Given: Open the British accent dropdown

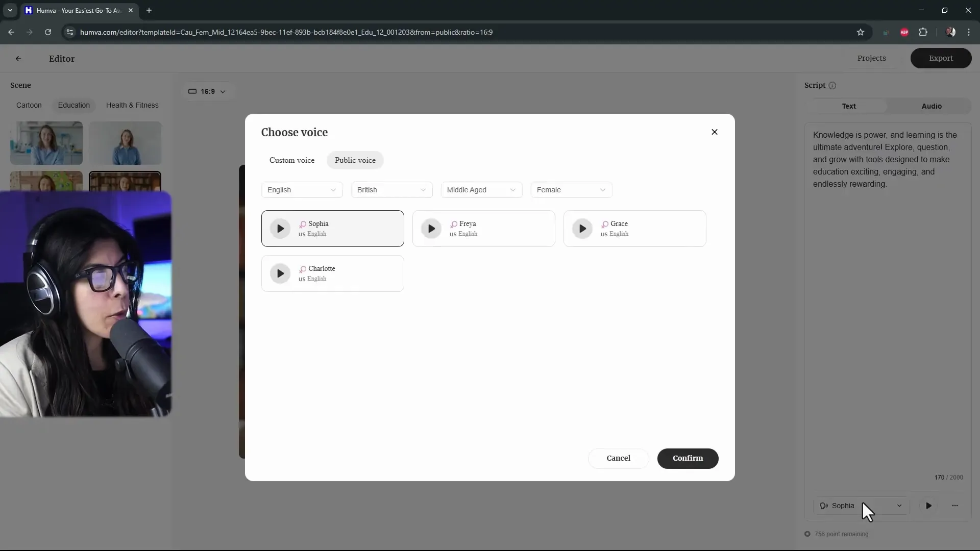Looking at the screenshot, I should pos(392,190).
